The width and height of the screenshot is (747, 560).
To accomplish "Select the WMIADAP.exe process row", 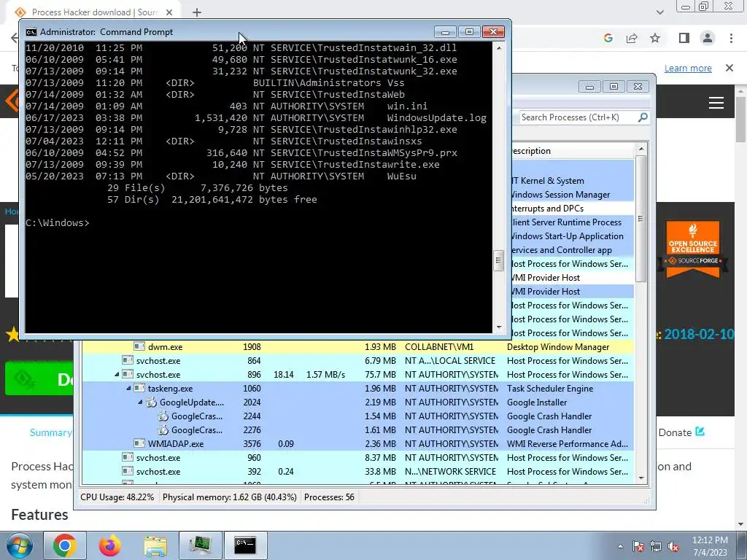I will click(x=357, y=444).
